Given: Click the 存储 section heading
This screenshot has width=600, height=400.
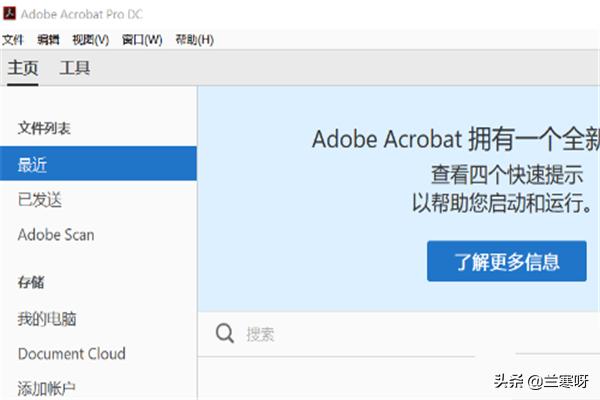Looking at the screenshot, I should [x=31, y=283].
